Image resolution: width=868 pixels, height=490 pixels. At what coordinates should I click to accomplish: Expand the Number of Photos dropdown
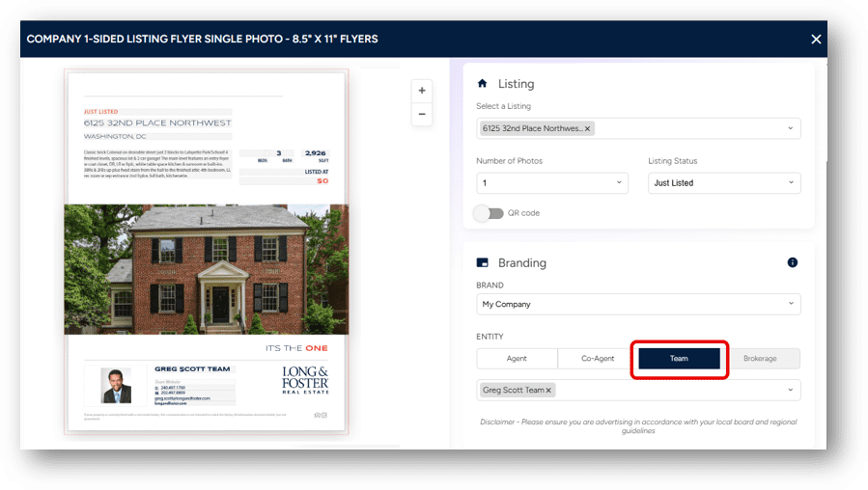(618, 182)
